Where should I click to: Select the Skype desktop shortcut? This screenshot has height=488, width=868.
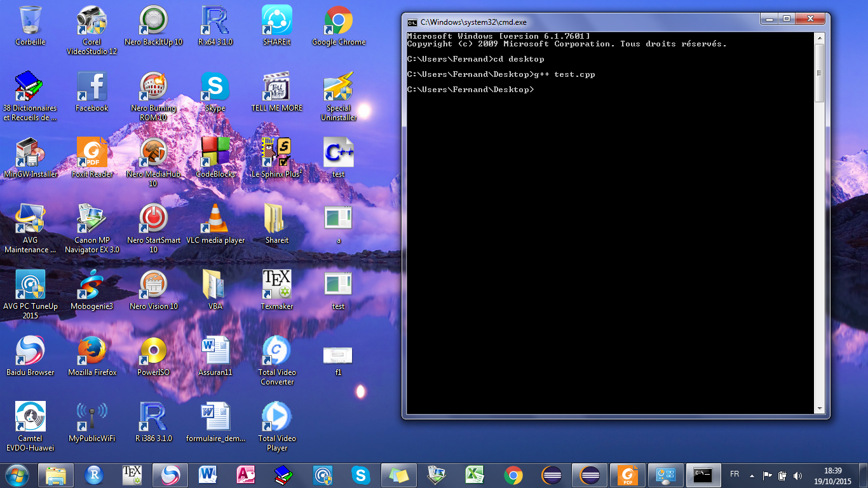coord(215,91)
